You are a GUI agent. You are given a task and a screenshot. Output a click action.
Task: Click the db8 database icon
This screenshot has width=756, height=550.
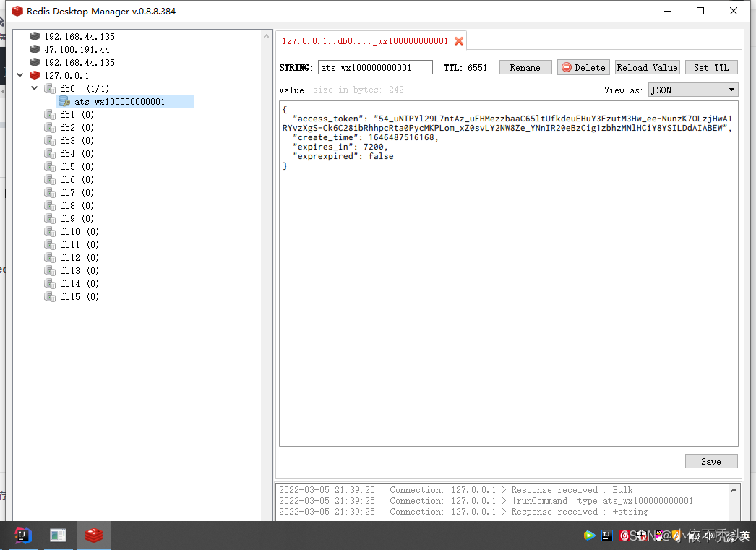coord(50,205)
